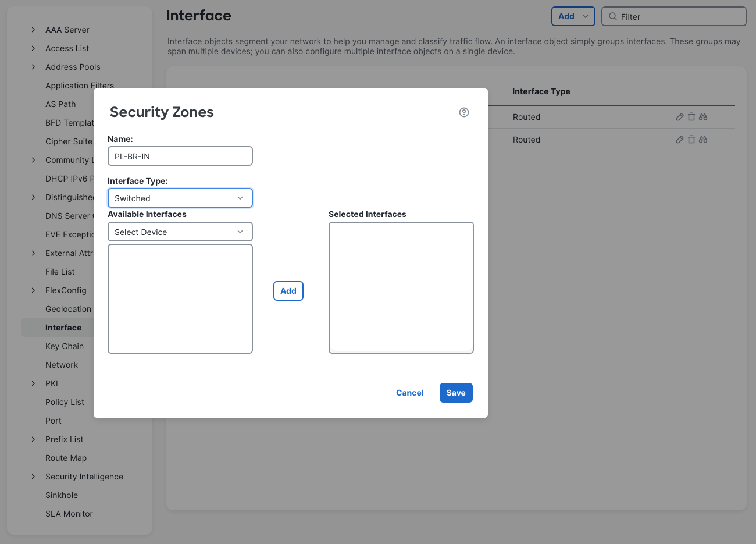
Task: Expand the Access List category
Action: point(33,48)
